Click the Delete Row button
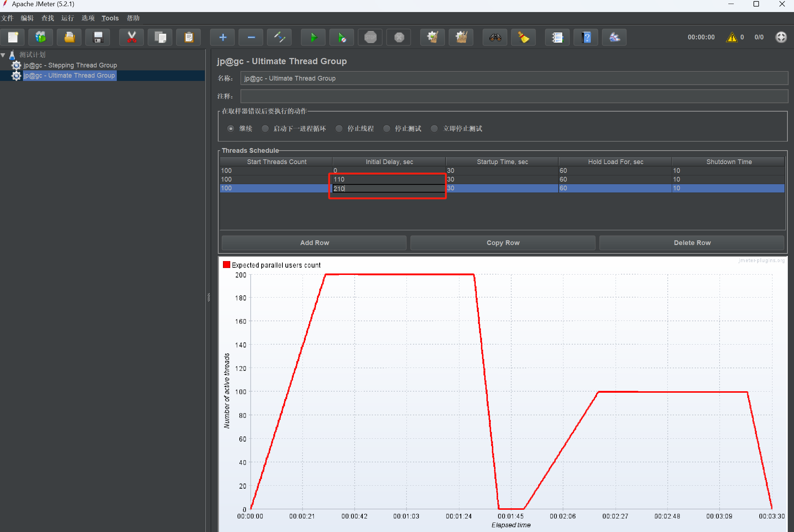Image resolution: width=794 pixels, height=532 pixels. [692, 243]
